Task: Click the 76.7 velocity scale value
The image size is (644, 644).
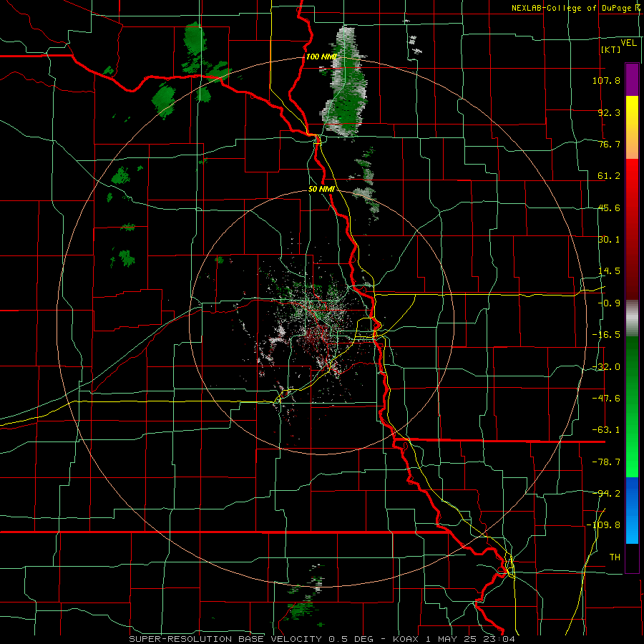Action: (x=609, y=144)
